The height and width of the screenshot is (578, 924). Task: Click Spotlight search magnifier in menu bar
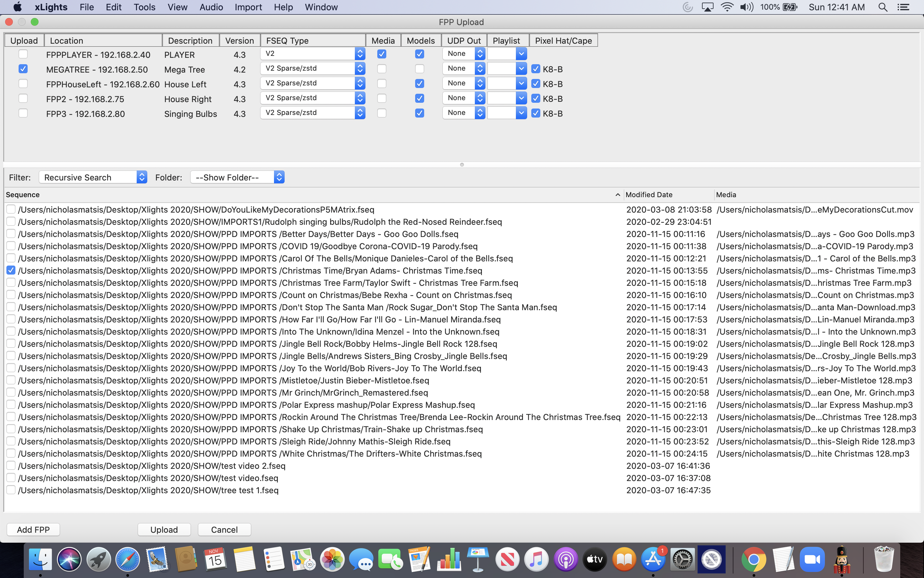point(882,7)
